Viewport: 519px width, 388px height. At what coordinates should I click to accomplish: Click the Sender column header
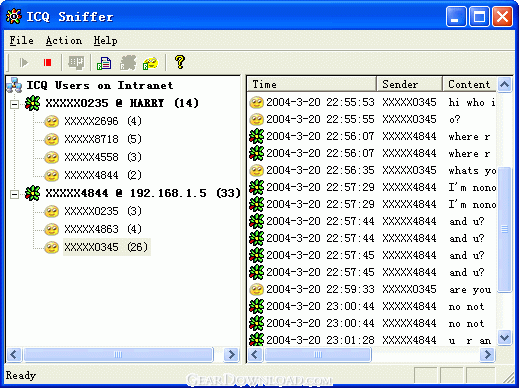coord(409,84)
